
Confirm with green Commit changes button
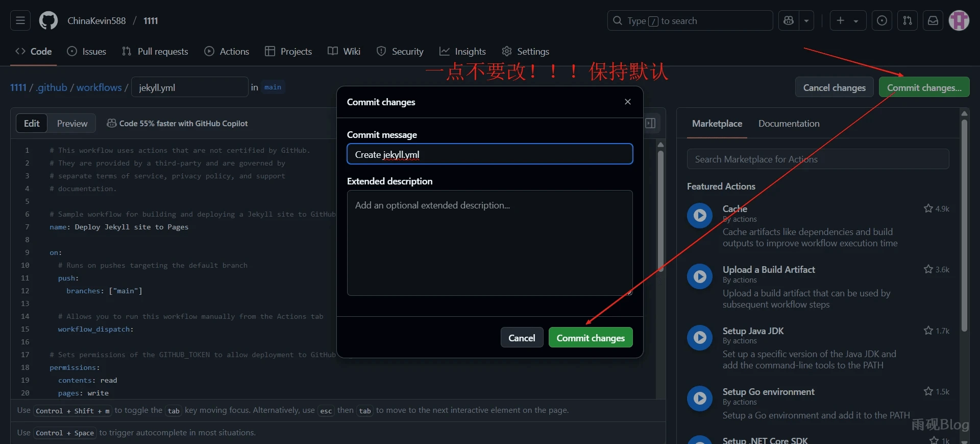click(x=590, y=338)
